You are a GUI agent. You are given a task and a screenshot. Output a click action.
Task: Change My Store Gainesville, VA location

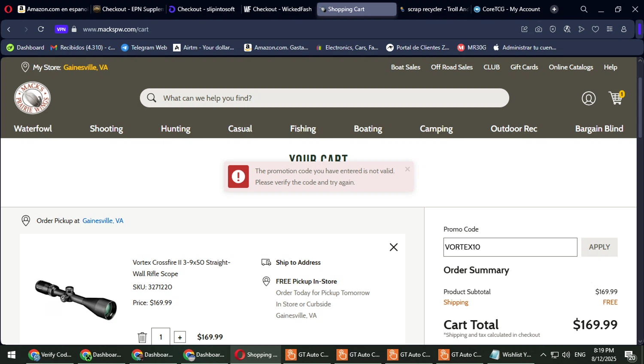(85, 67)
